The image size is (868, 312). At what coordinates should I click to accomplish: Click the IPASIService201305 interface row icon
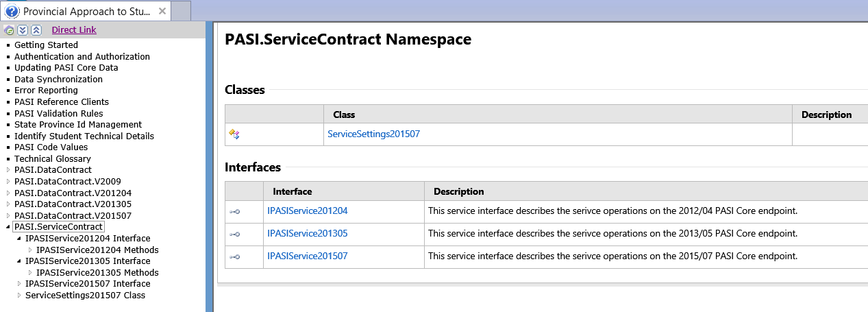[x=234, y=235]
